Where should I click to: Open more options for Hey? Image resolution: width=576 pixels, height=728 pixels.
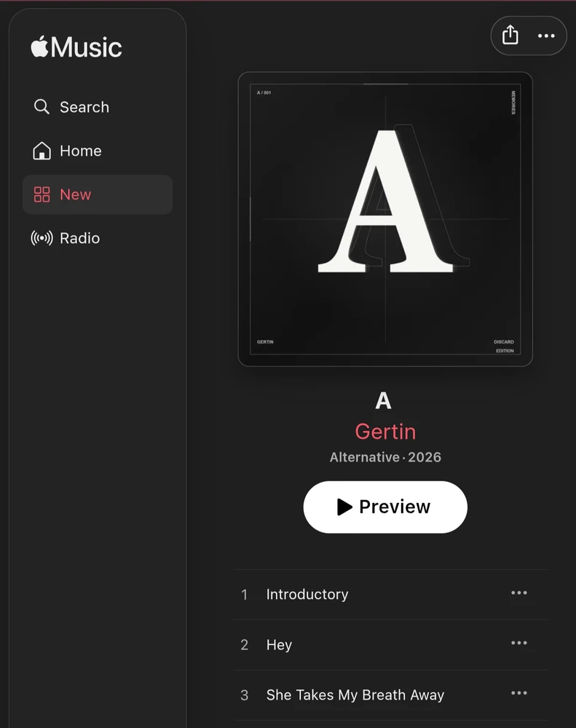click(x=519, y=643)
